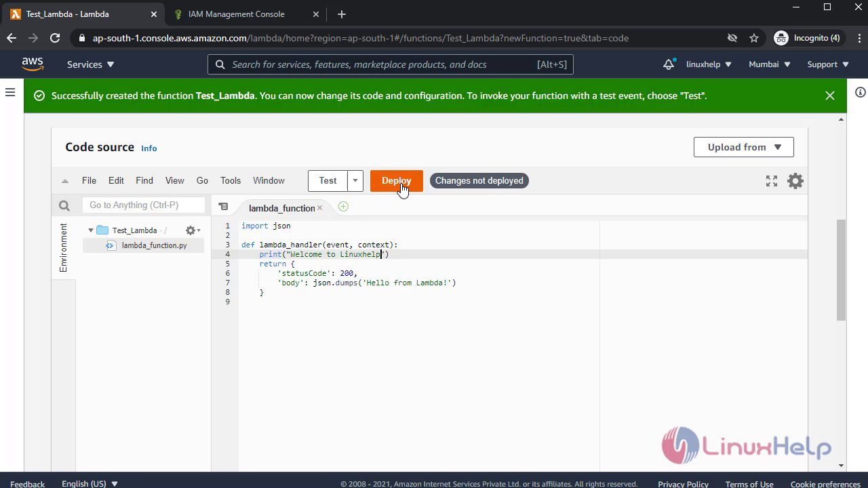Click the Test button
868x488 pixels.
pyautogui.click(x=328, y=181)
